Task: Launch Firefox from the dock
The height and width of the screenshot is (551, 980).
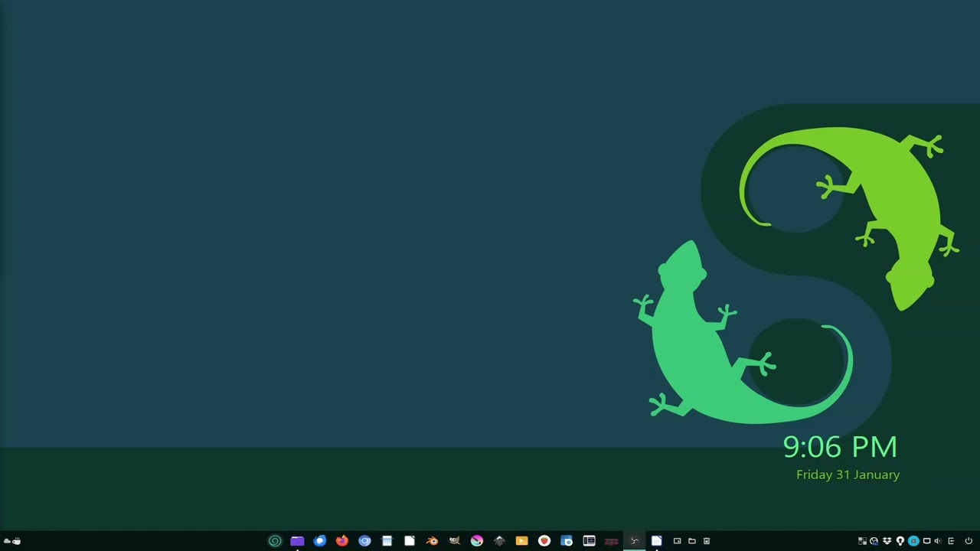Action: click(x=341, y=541)
